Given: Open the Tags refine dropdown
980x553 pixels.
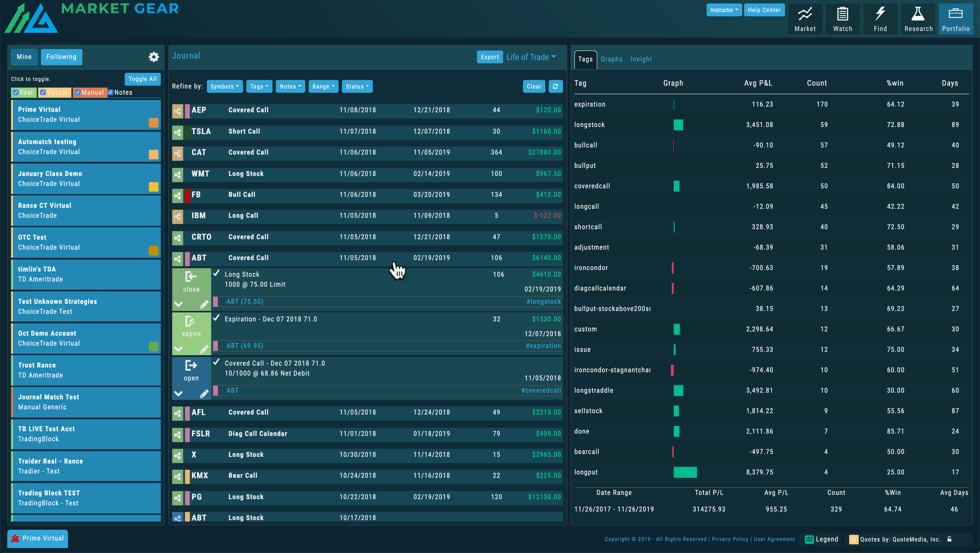Looking at the screenshot, I should click(259, 87).
